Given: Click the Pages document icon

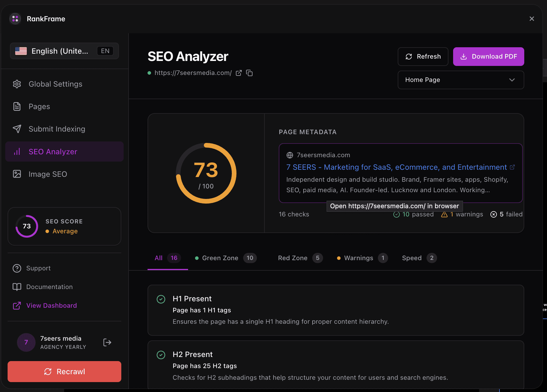Looking at the screenshot, I should tap(17, 106).
